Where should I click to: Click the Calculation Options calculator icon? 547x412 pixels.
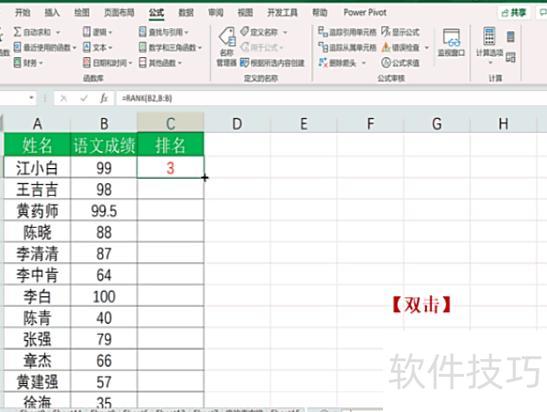pos(489,36)
